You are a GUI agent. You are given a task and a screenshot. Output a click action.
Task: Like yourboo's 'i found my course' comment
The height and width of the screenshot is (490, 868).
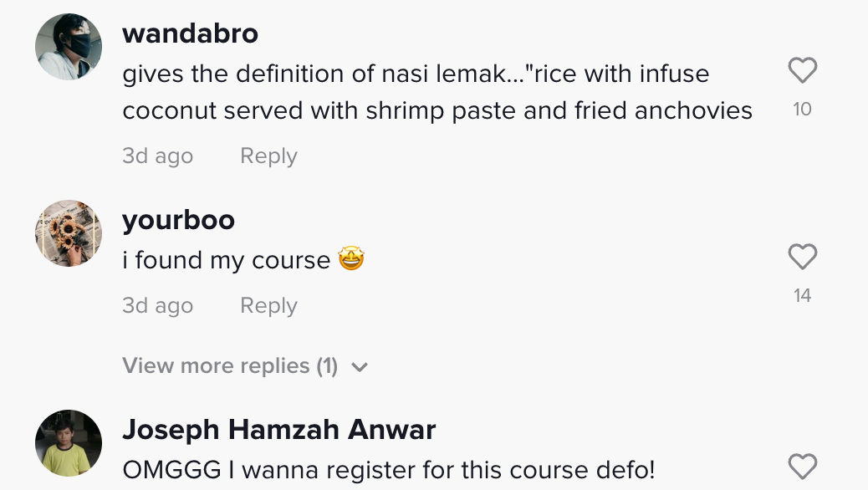802,258
